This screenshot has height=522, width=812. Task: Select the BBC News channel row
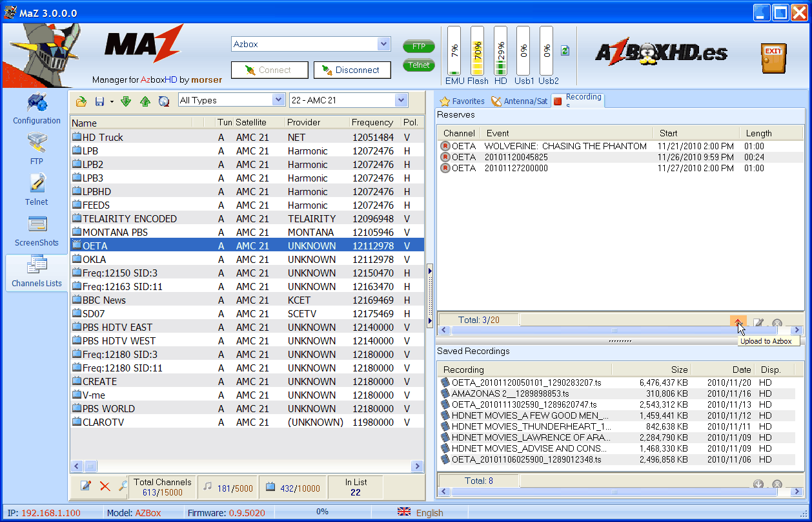click(247, 300)
